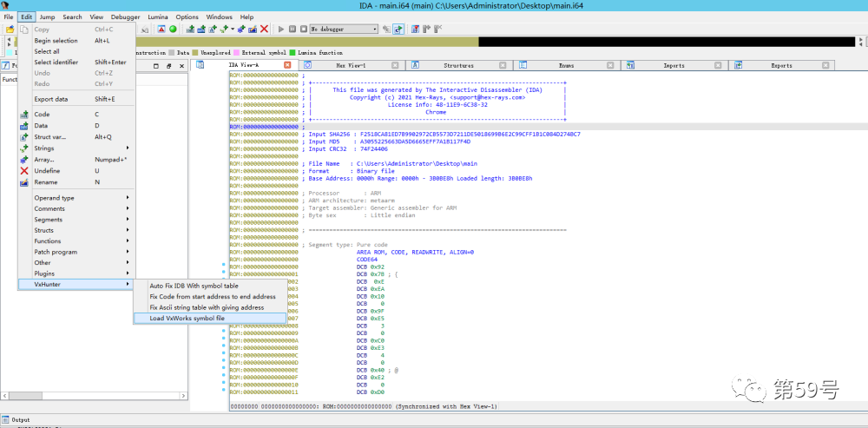Open the No debugger dropdown
Viewport: 868px width, 428px height.
click(x=344, y=30)
